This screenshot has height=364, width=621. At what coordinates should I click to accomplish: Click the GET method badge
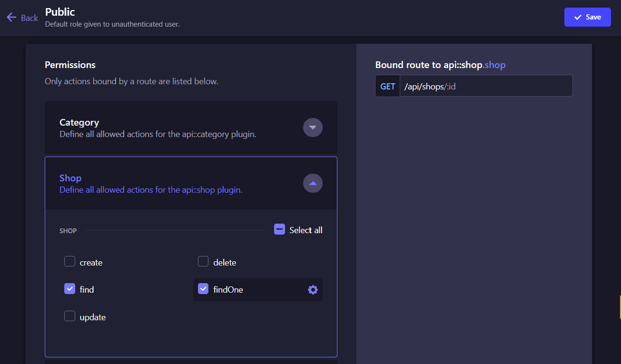(387, 86)
